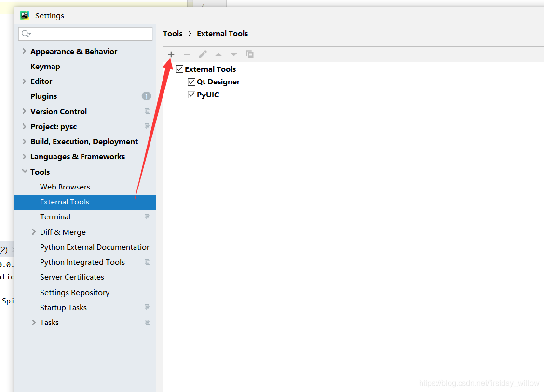The width and height of the screenshot is (544, 392).
Task: Open Python External Documentation settings
Action: tap(95, 247)
